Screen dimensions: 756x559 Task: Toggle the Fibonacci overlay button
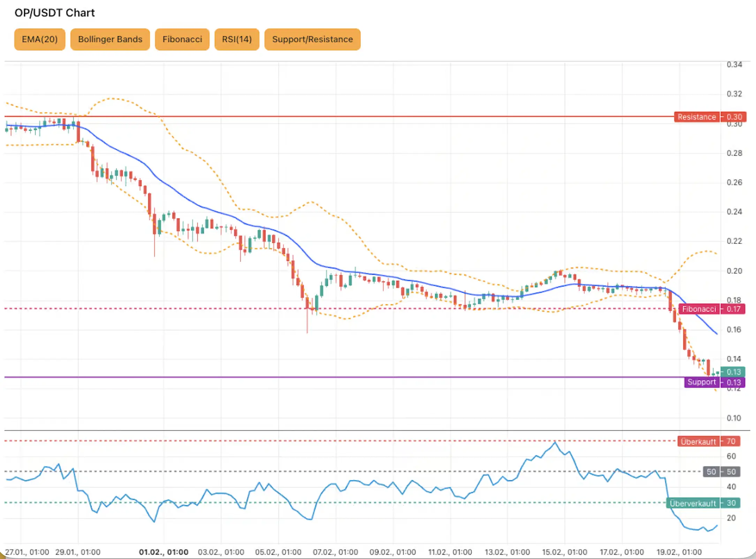tap(182, 39)
